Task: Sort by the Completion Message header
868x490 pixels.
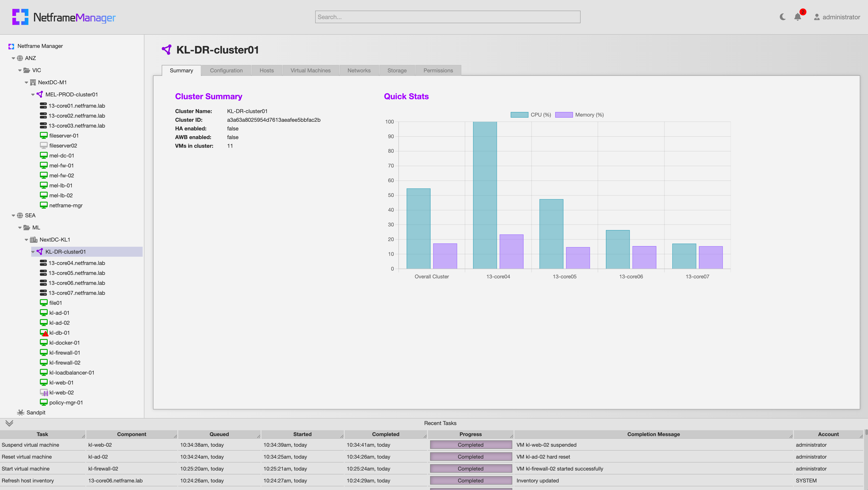Action: [x=653, y=434]
